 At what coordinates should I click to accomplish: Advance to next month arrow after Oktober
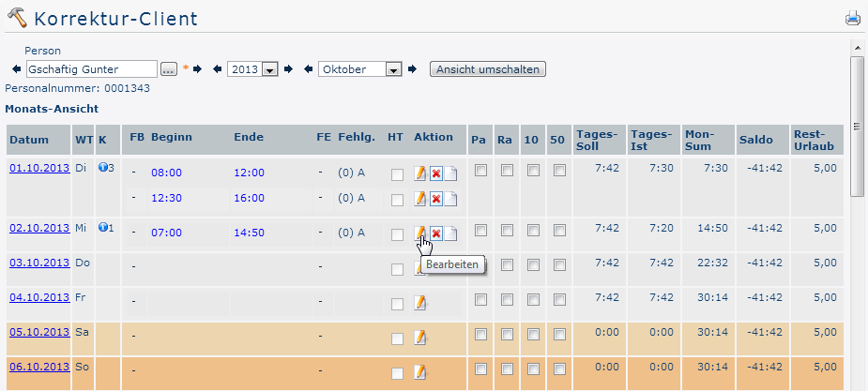click(x=411, y=69)
